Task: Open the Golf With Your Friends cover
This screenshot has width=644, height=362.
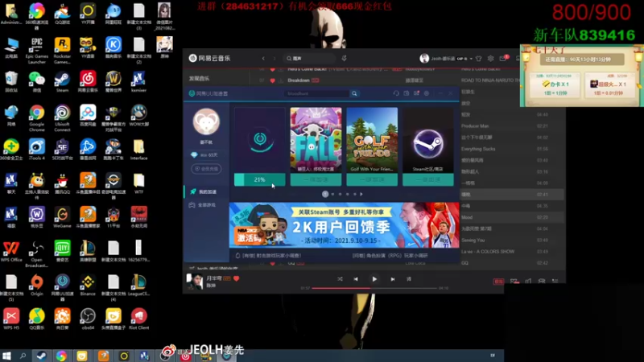Action: 372,140
